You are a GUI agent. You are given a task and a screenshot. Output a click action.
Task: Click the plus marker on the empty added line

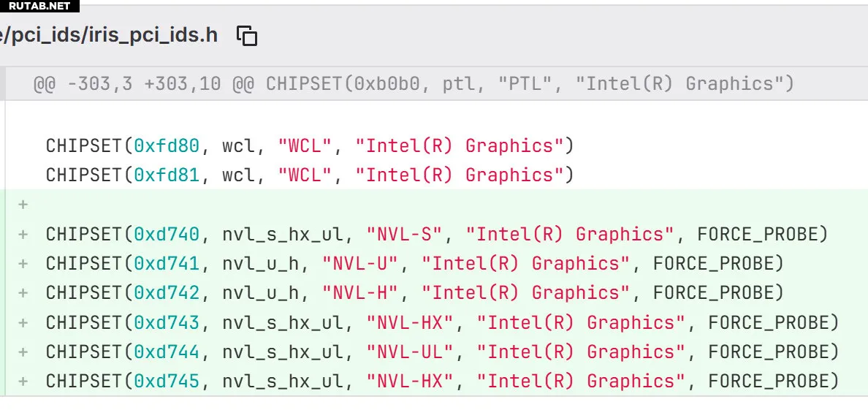[23, 205]
